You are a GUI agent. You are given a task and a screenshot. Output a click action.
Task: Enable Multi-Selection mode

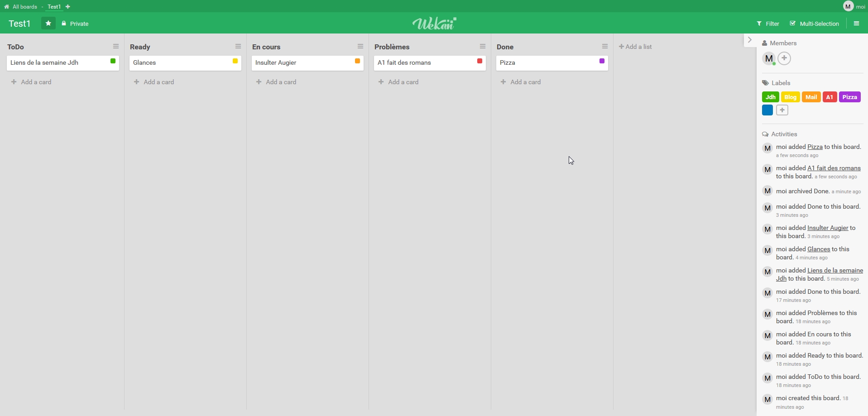click(x=815, y=24)
